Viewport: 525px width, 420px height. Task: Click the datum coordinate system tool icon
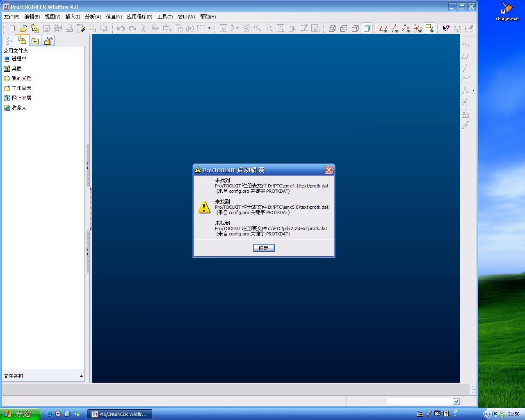click(465, 102)
